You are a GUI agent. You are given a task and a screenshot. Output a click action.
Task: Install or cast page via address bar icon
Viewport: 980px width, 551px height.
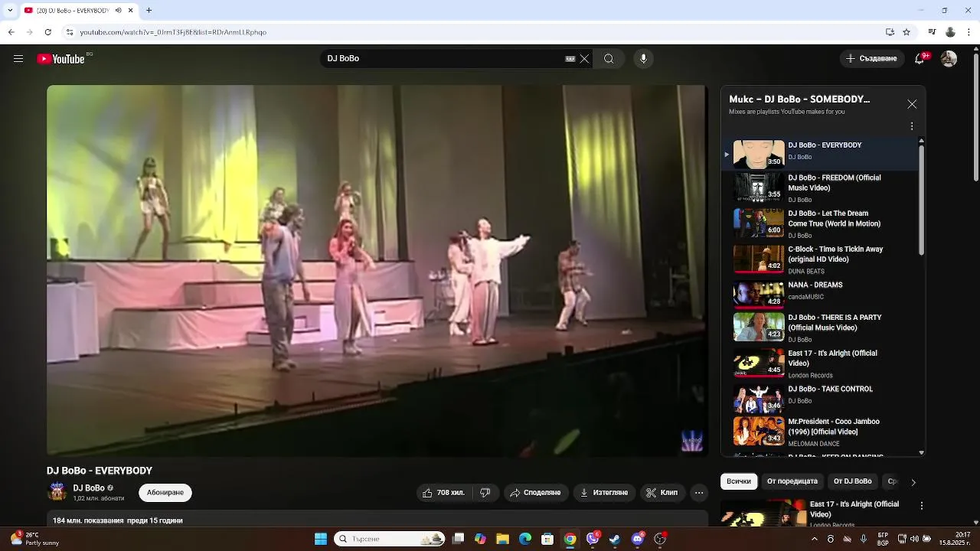[x=890, y=32]
